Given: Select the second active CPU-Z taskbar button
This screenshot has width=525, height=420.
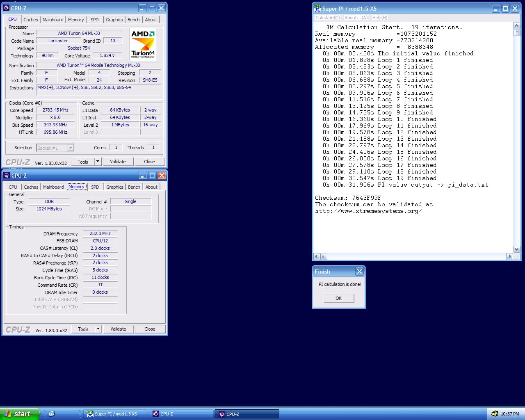Looking at the screenshot, I should 247,414.
